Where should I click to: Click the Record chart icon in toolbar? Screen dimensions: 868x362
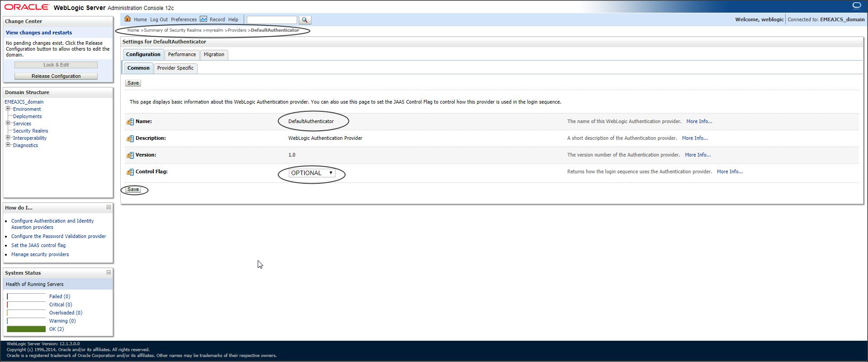203,19
